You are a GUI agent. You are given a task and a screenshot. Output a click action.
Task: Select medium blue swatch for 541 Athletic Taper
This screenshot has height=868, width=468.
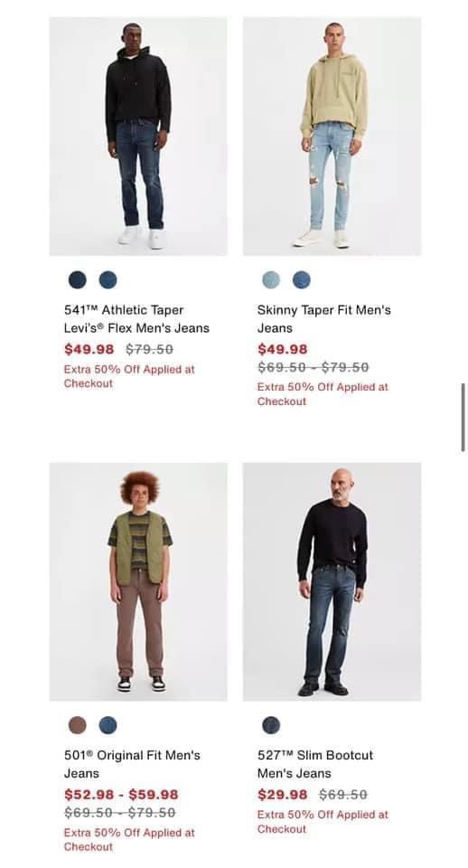[108, 280]
